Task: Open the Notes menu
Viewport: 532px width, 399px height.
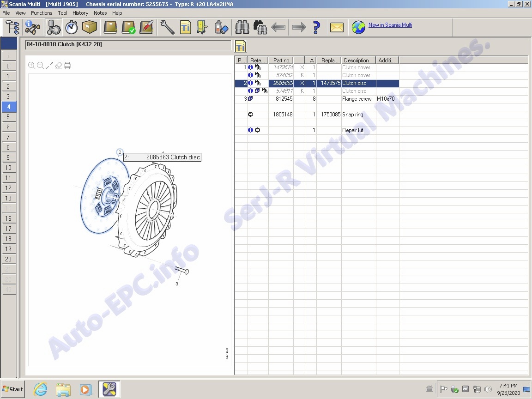Action: 100,13
